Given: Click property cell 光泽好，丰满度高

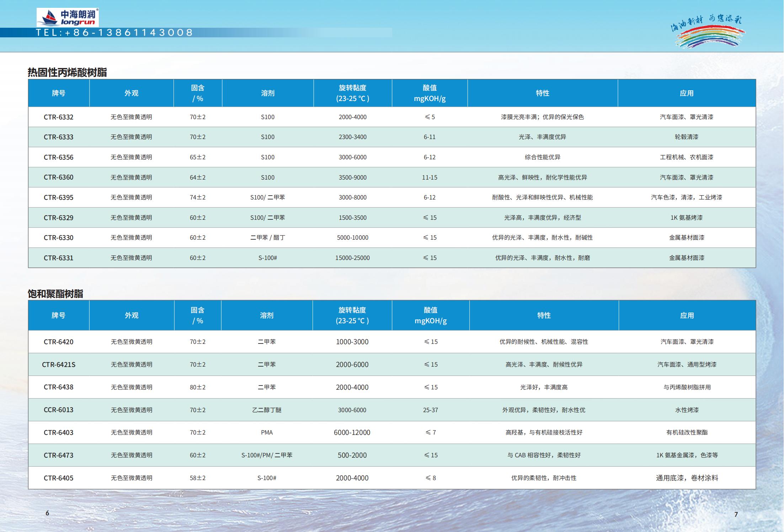Looking at the screenshot, I should click(x=544, y=387).
